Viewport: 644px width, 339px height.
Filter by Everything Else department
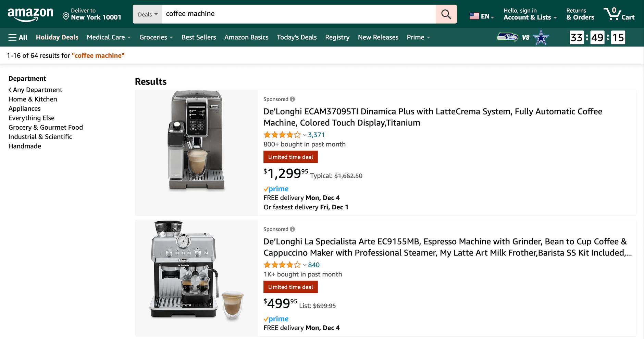coord(32,118)
